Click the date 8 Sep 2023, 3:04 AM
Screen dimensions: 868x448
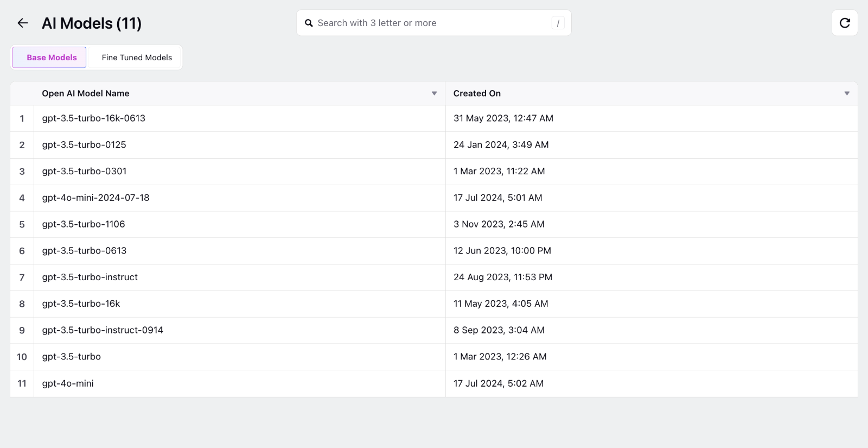pyautogui.click(x=499, y=330)
